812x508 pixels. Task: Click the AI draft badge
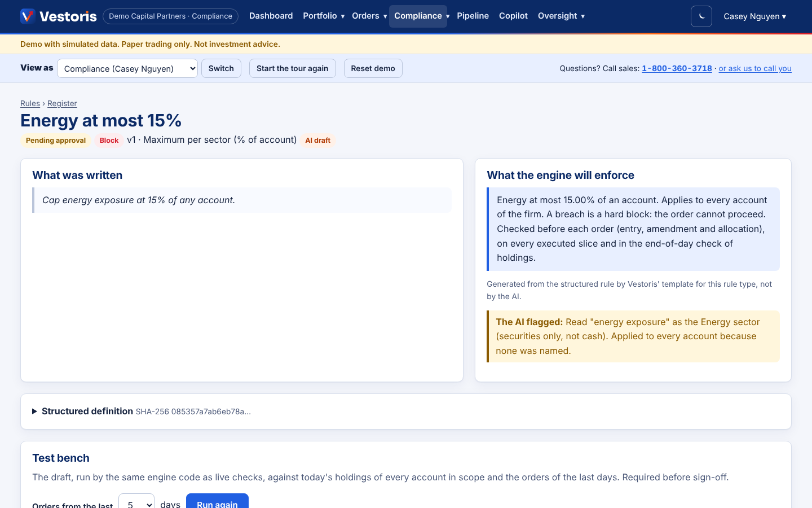tap(318, 141)
